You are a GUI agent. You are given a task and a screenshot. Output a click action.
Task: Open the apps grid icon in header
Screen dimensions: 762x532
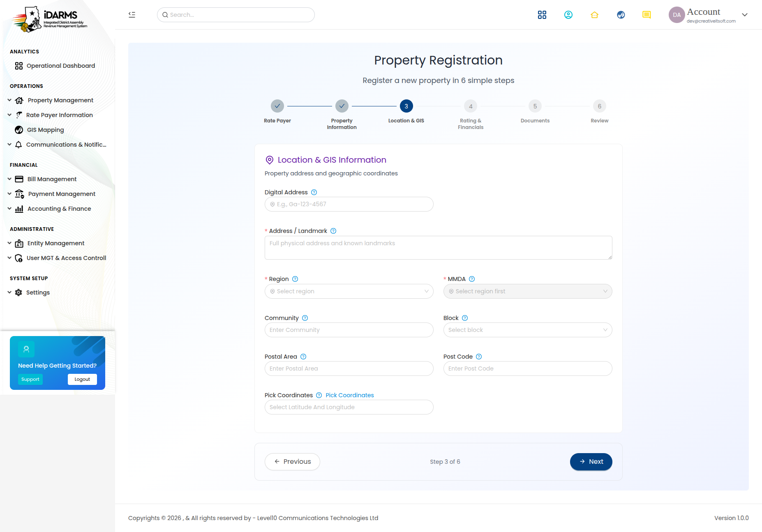pyautogui.click(x=542, y=15)
